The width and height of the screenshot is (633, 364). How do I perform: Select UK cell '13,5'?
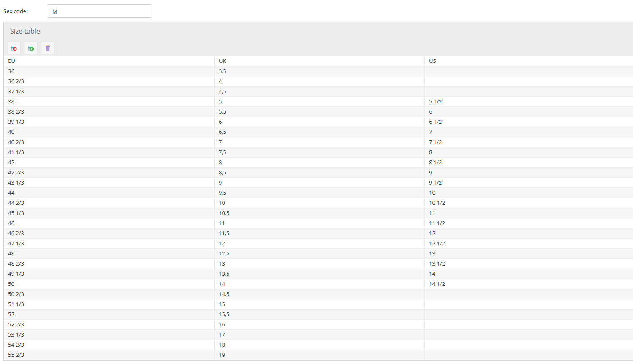tap(319, 274)
